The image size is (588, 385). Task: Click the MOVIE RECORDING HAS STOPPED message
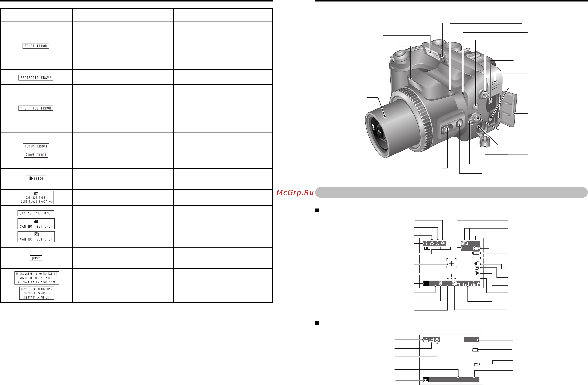pyautogui.click(x=36, y=293)
